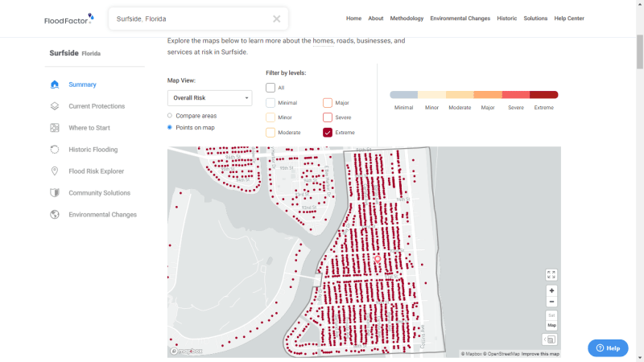
Task: Open the Current Protections sidebar link
Action: pyautogui.click(x=97, y=106)
